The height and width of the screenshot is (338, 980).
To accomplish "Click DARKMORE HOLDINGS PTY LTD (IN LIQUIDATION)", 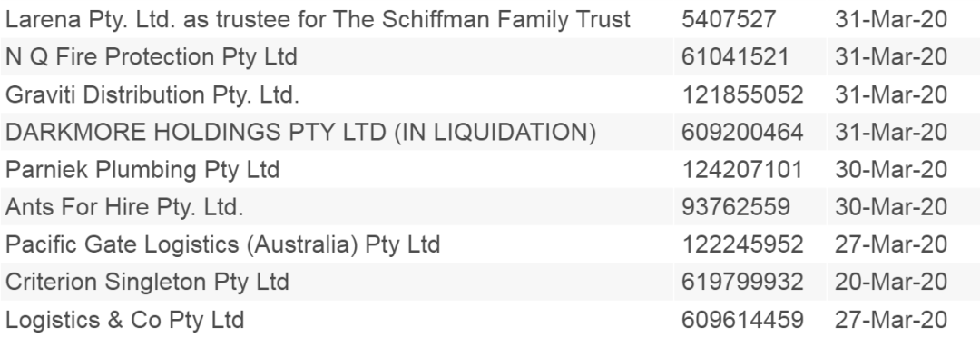I will click(x=300, y=132).
